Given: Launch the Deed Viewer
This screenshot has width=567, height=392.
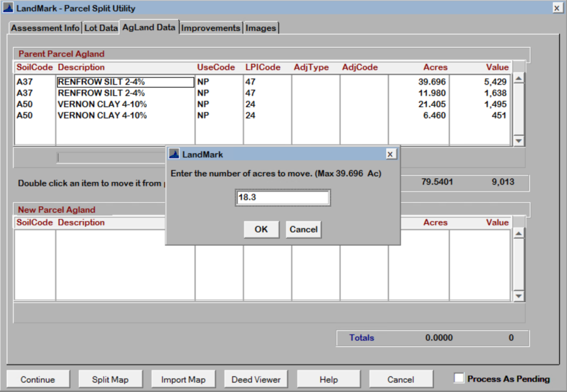Looking at the screenshot, I should (x=256, y=378).
